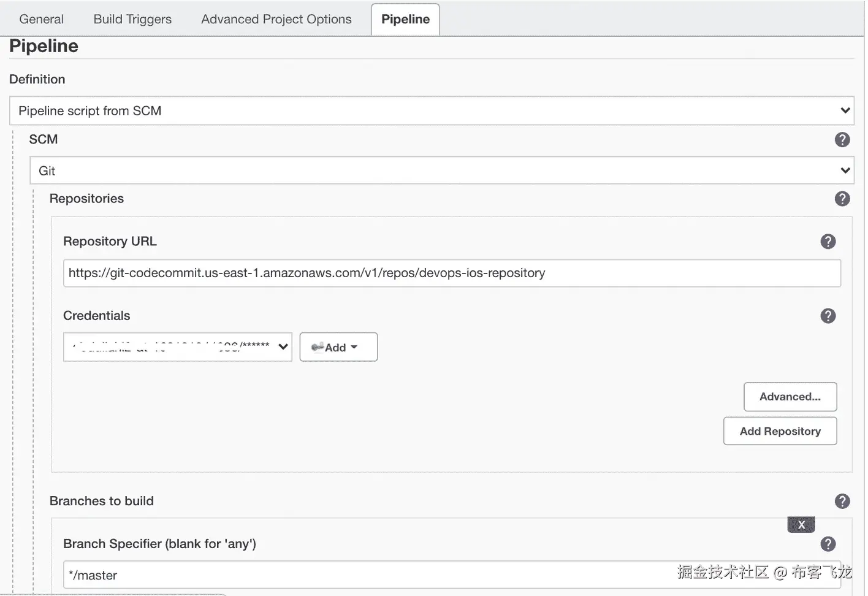The height and width of the screenshot is (596, 868).
Task: Open help for Branches to build
Action: tap(842, 502)
